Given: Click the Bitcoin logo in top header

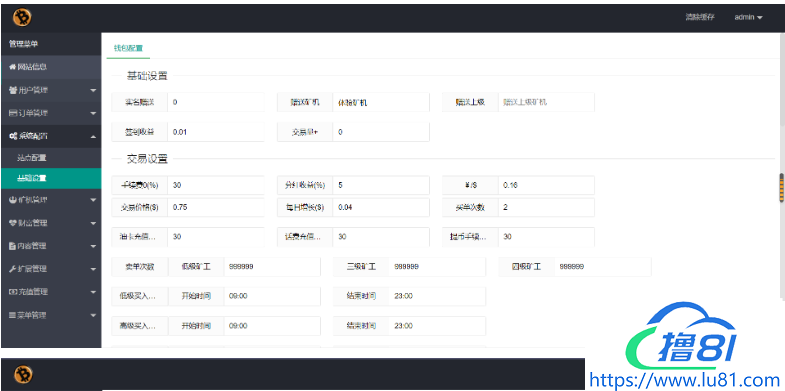Looking at the screenshot, I should click(23, 18).
